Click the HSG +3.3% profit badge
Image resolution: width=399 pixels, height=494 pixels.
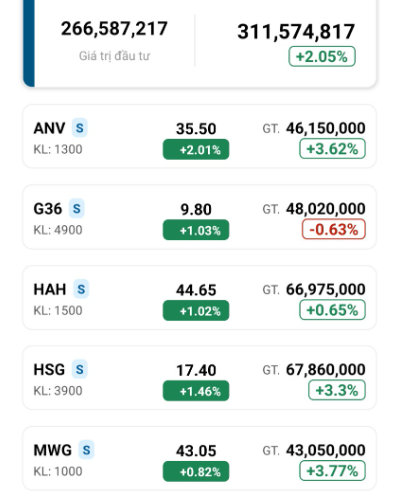point(337,390)
